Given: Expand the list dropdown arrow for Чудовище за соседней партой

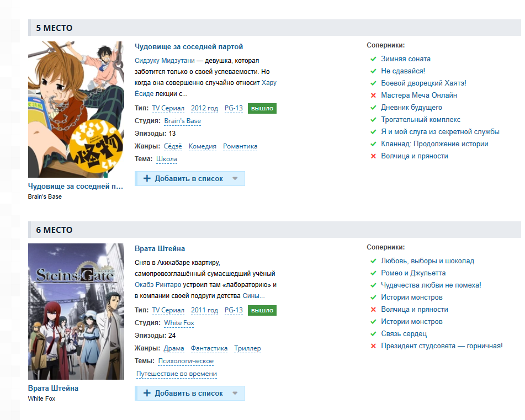Looking at the screenshot, I should 235,178.
